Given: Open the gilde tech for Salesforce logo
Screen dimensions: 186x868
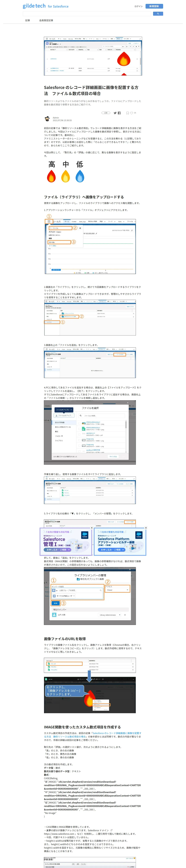Looking at the screenshot, I should pyautogui.click(x=46, y=6).
